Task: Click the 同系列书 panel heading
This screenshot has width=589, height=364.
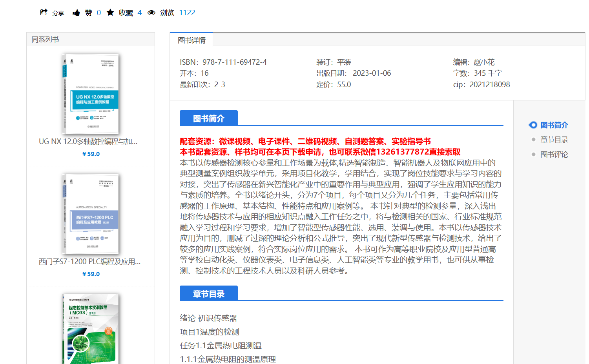Action: 45,40
